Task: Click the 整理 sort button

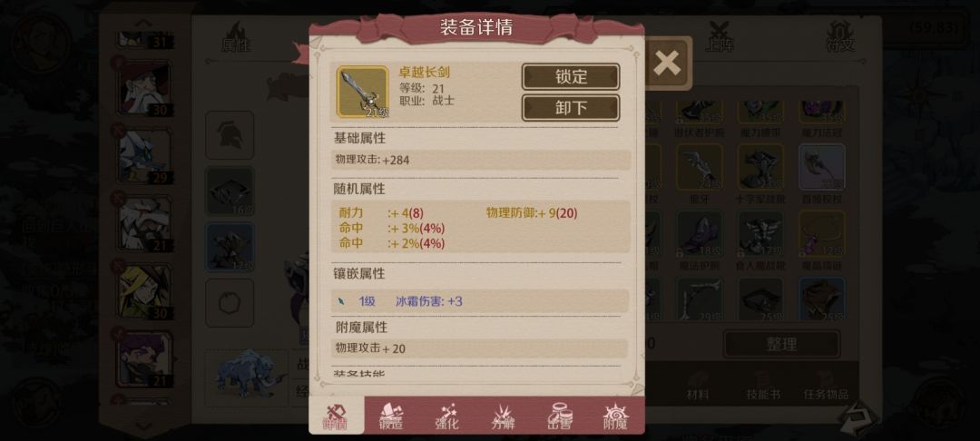Action: coord(781,344)
